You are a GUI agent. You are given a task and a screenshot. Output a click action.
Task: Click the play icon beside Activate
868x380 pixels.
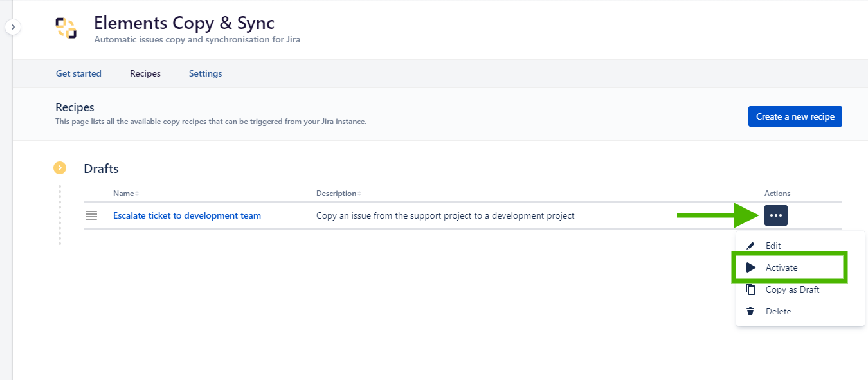point(751,267)
